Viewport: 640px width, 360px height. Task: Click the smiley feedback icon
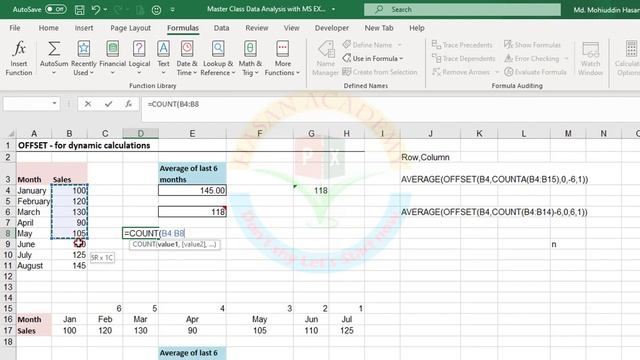coord(156,9)
